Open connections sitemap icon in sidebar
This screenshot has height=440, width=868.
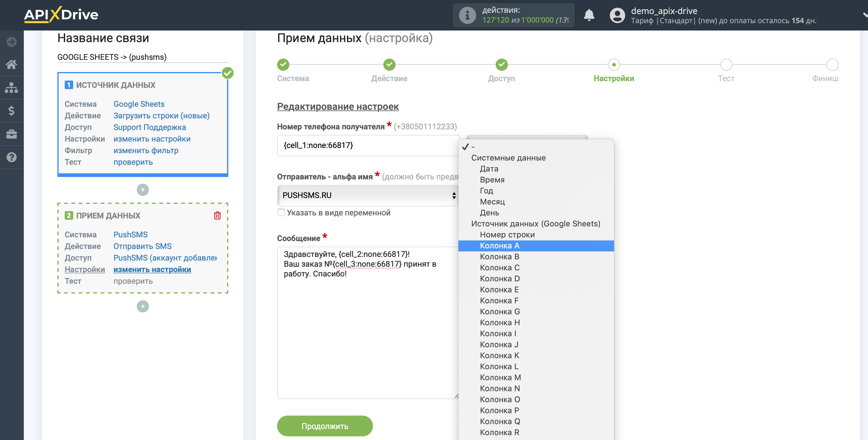[x=12, y=88]
